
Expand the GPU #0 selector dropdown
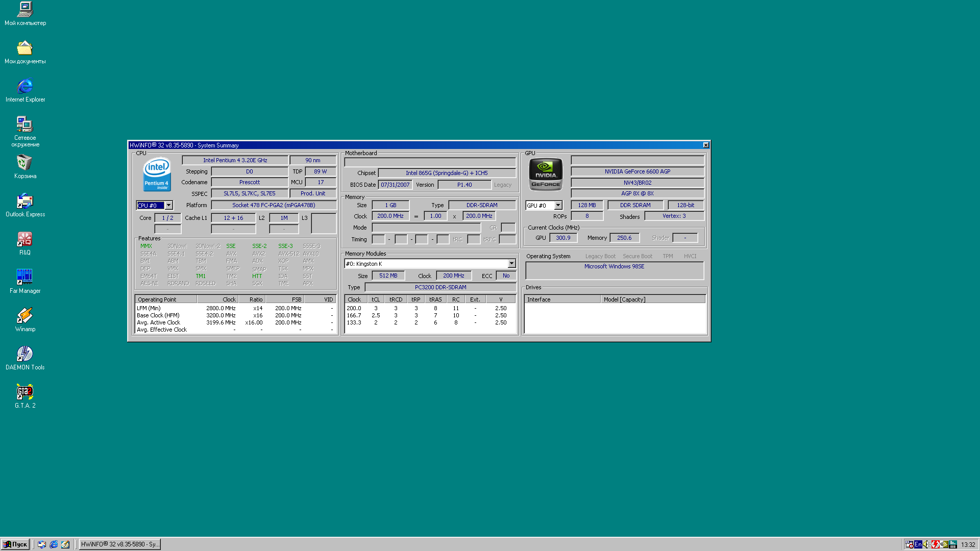[x=558, y=205]
